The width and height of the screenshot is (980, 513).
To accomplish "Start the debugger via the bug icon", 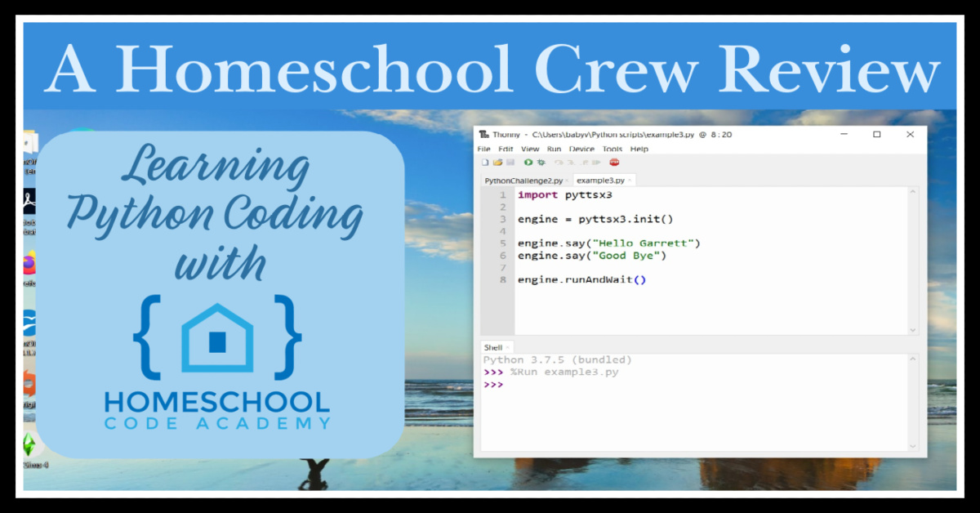I will coord(541,162).
